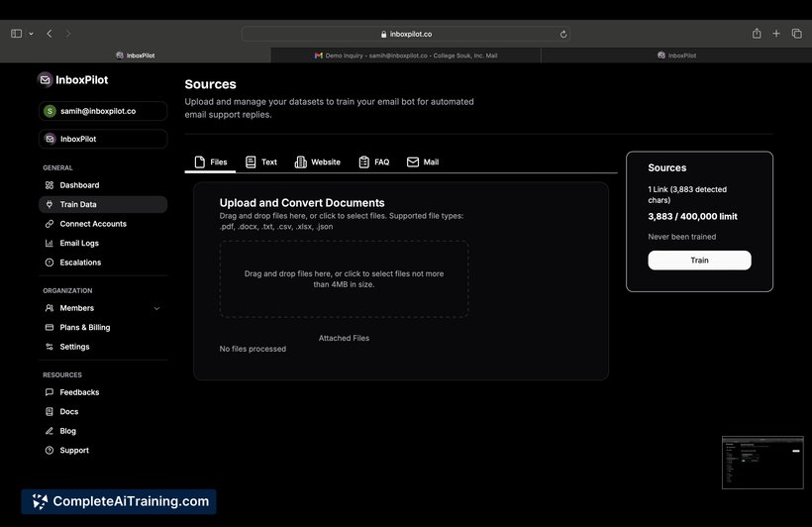The height and width of the screenshot is (527, 812).
Task: Open the Docs resource link
Action: (103, 411)
